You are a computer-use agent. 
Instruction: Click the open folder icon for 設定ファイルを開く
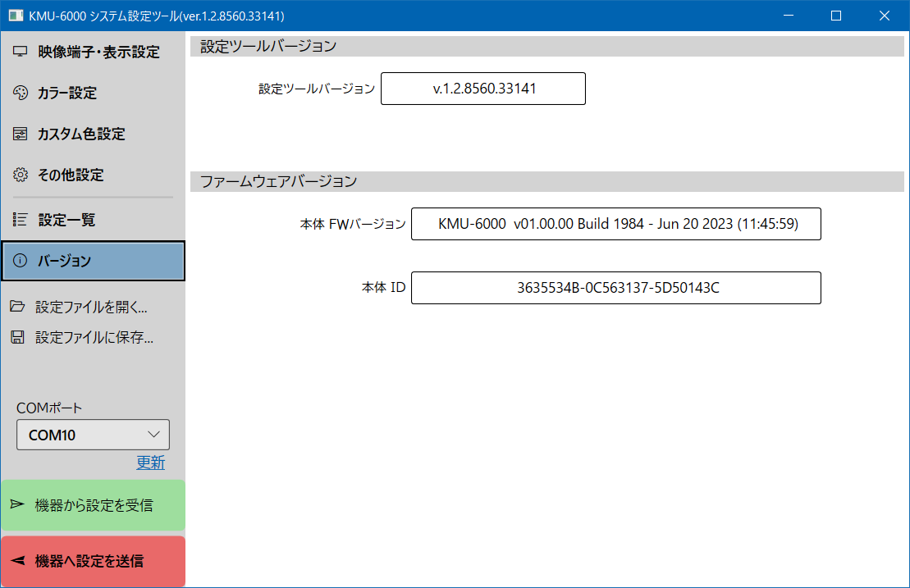coord(17,308)
